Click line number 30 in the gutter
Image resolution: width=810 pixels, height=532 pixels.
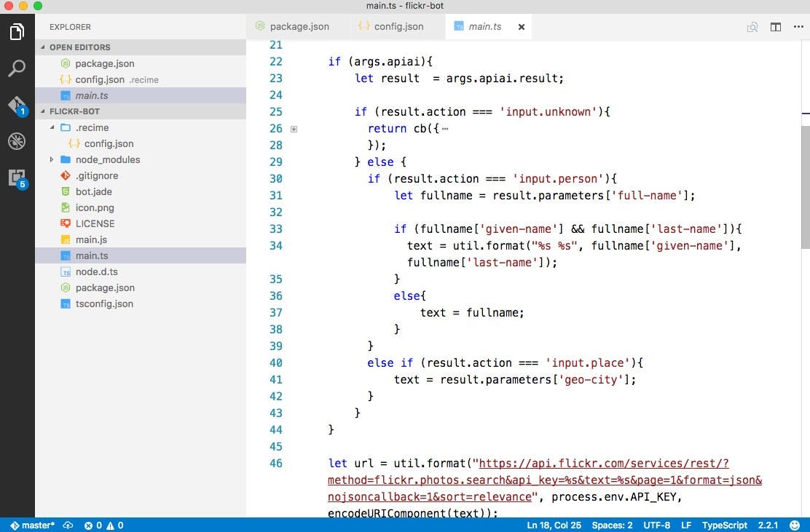[276, 178]
